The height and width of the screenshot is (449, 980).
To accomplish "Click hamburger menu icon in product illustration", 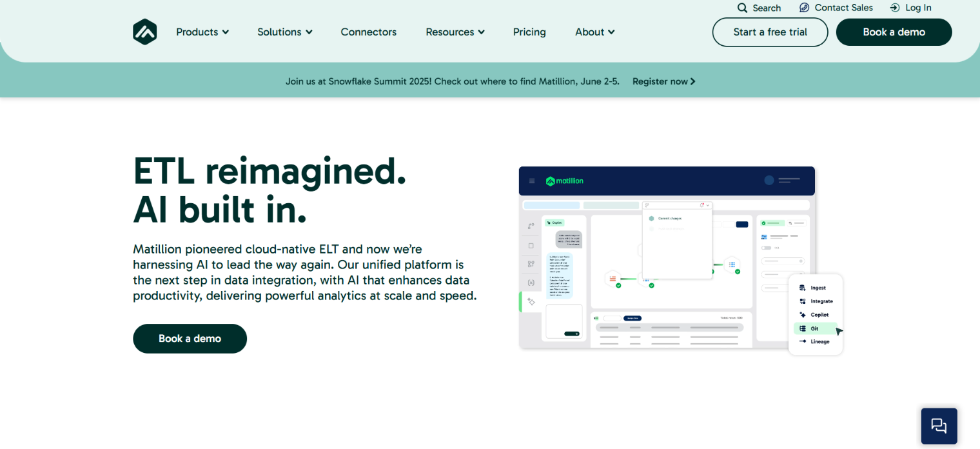I will (532, 181).
